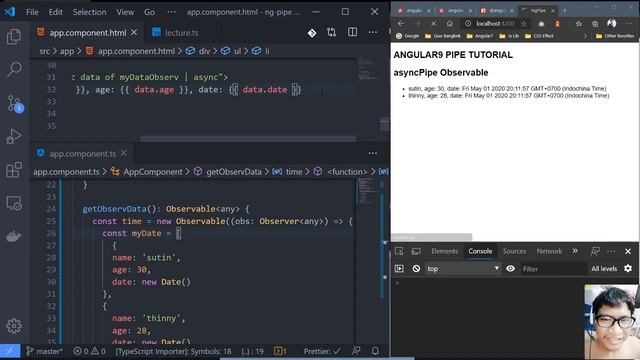
Task: Switch to the lecture.ts tab
Action: (x=181, y=32)
